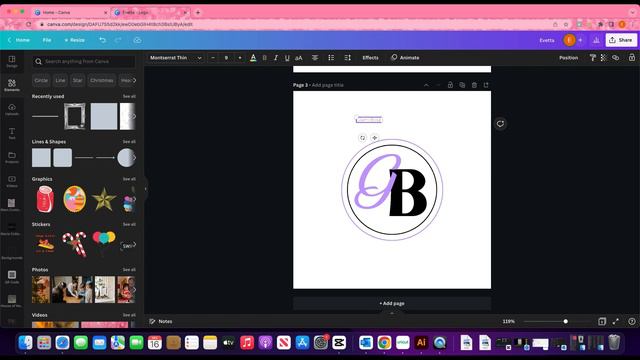Toggle bulleted list formatting

click(x=331, y=58)
